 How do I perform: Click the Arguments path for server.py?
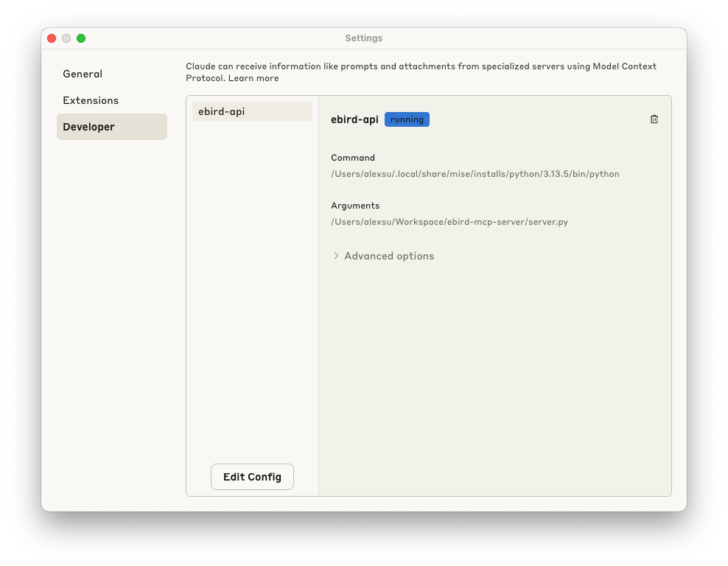click(x=449, y=221)
